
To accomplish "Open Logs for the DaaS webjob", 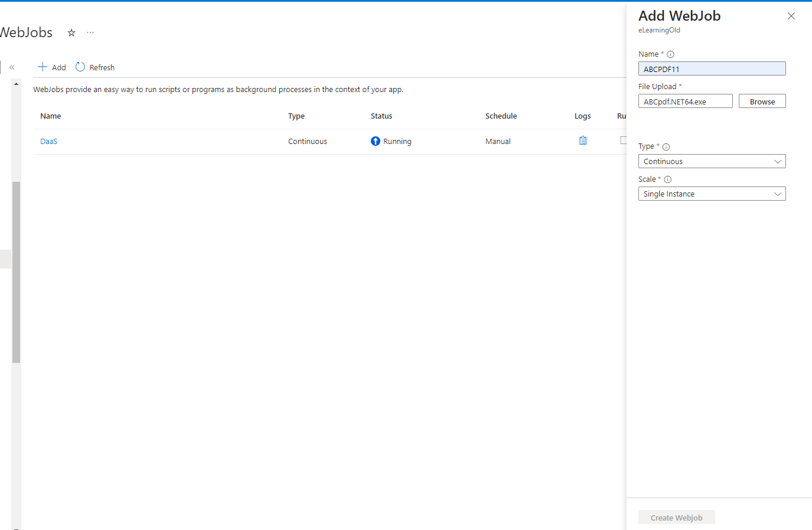I will [x=583, y=140].
